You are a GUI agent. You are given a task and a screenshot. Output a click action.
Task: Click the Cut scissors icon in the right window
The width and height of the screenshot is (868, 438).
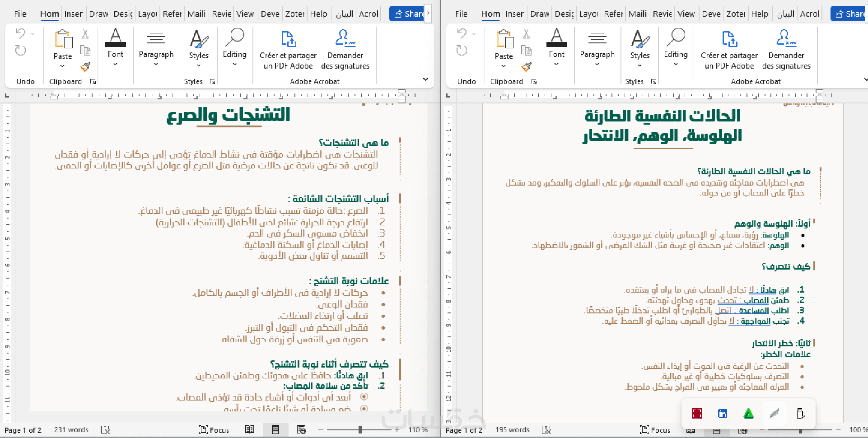point(527,34)
